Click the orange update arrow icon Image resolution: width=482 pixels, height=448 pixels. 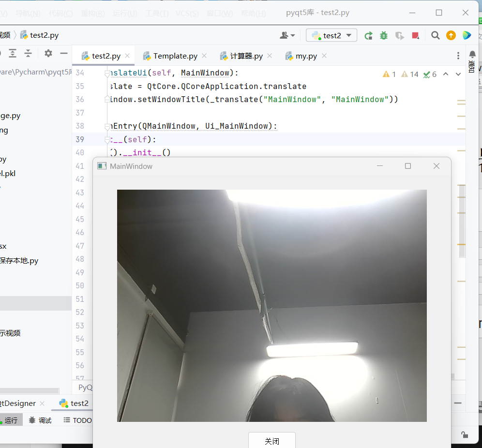(451, 35)
